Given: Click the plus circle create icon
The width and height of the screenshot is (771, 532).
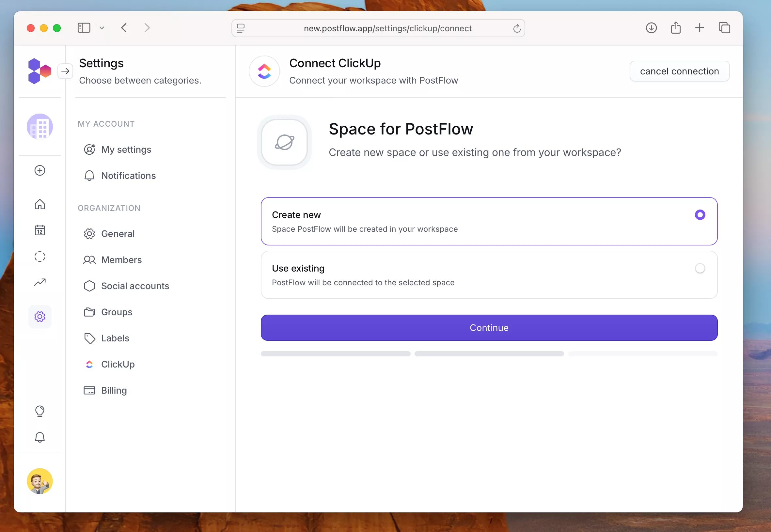Looking at the screenshot, I should click(40, 170).
